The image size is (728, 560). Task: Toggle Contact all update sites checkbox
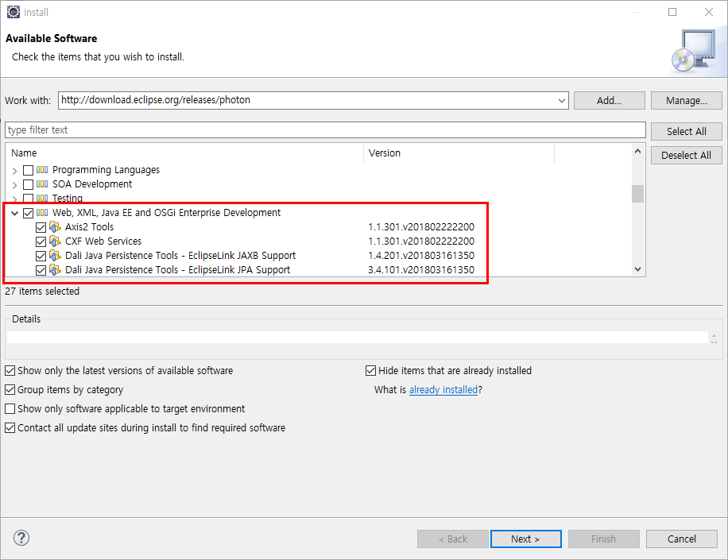[x=10, y=428]
